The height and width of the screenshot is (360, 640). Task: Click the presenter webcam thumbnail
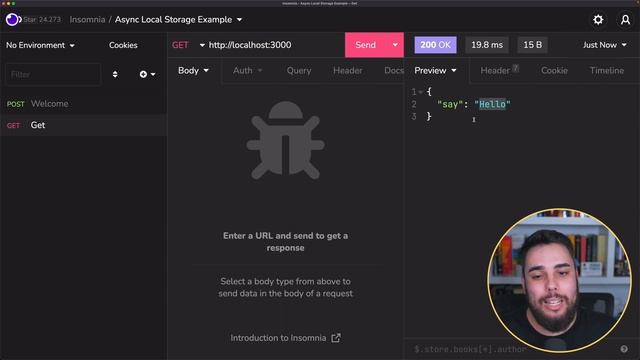point(559,280)
